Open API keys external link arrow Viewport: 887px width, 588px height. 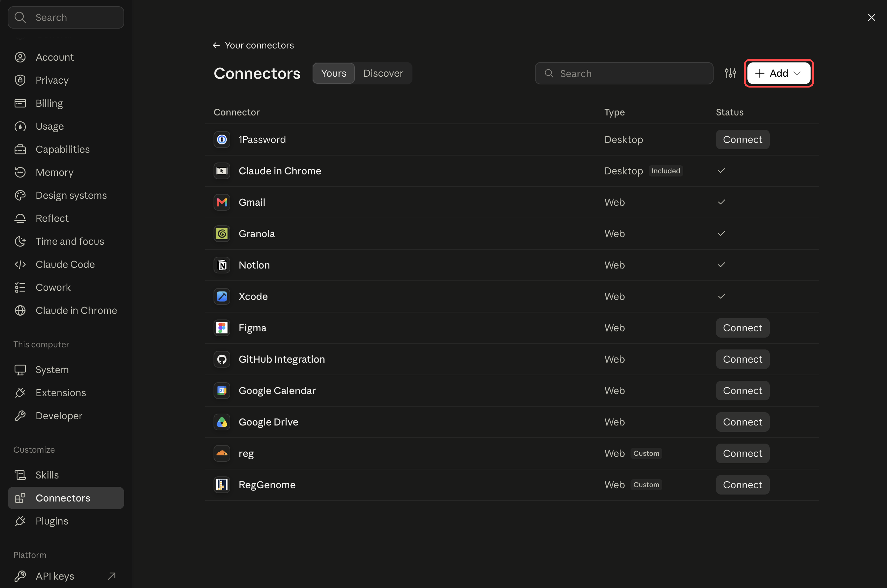pyautogui.click(x=112, y=576)
